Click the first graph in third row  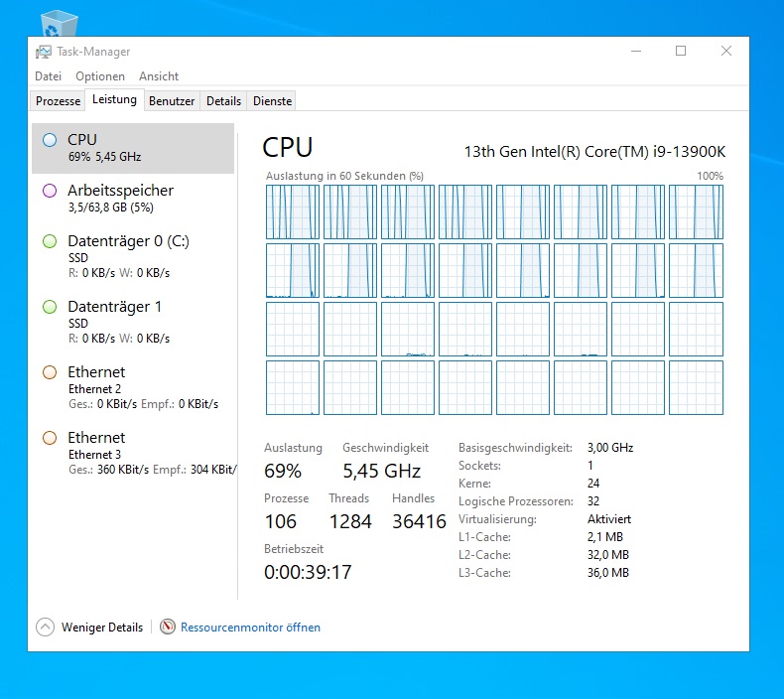tap(293, 330)
